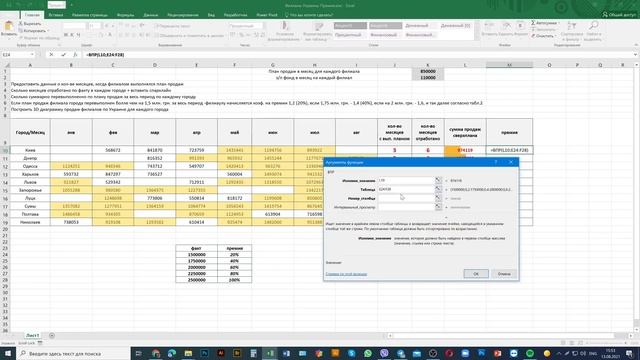The image size is (640, 360).
Task: Open the Данные ribbon tab
Action: (151, 15)
